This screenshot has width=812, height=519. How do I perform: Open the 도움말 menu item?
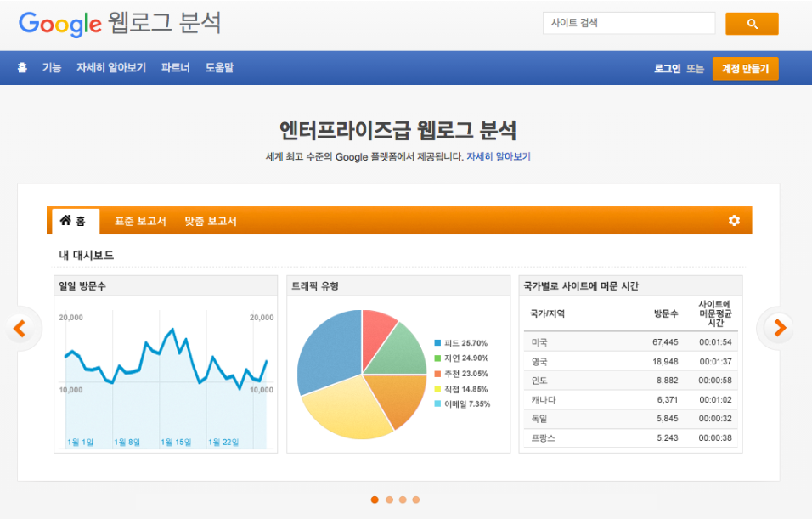pos(220,67)
